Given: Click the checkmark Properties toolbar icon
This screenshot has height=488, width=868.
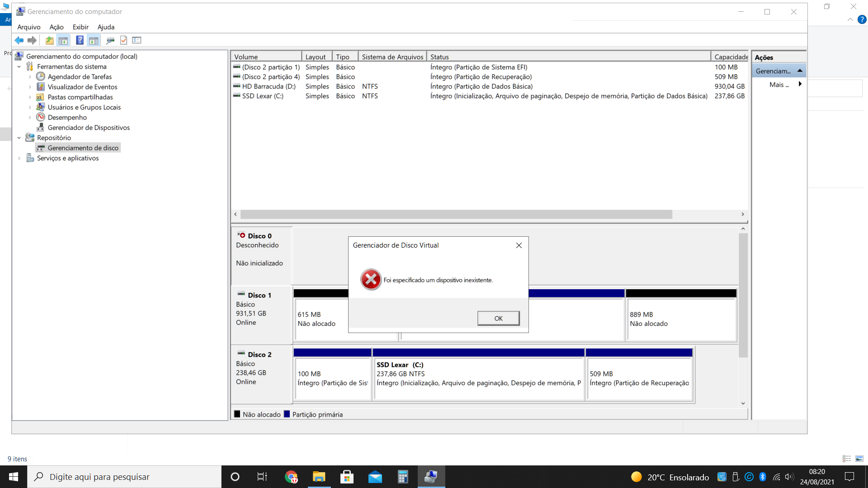Looking at the screenshot, I should (x=123, y=41).
